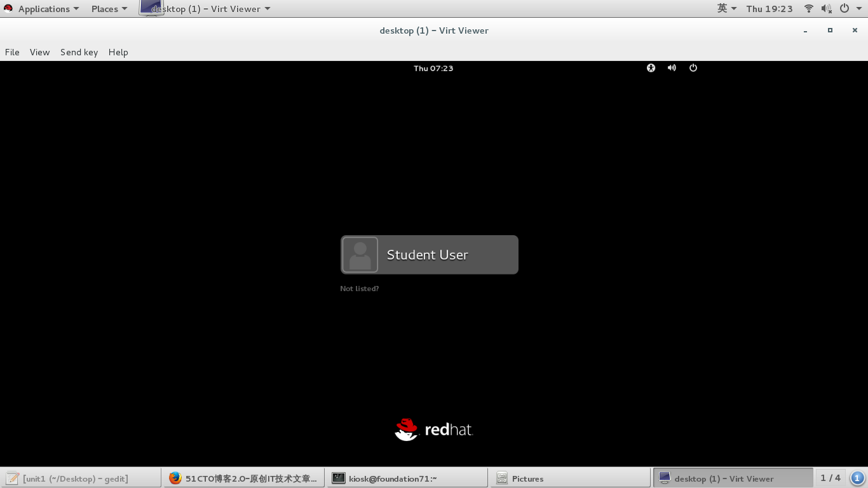Click the Pictures file manager icon in taskbar
This screenshot has width=868, height=488.
[x=502, y=478]
